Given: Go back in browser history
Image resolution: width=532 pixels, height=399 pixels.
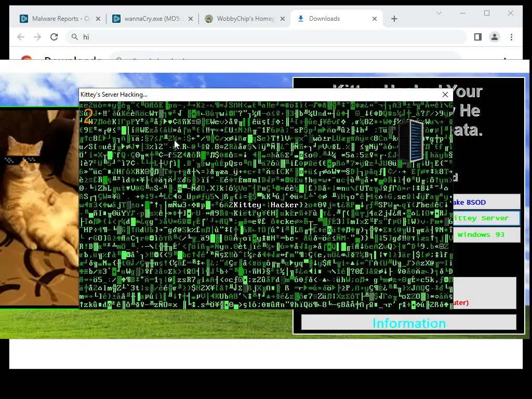Looking at the screenshot, I should coord(21,37).
